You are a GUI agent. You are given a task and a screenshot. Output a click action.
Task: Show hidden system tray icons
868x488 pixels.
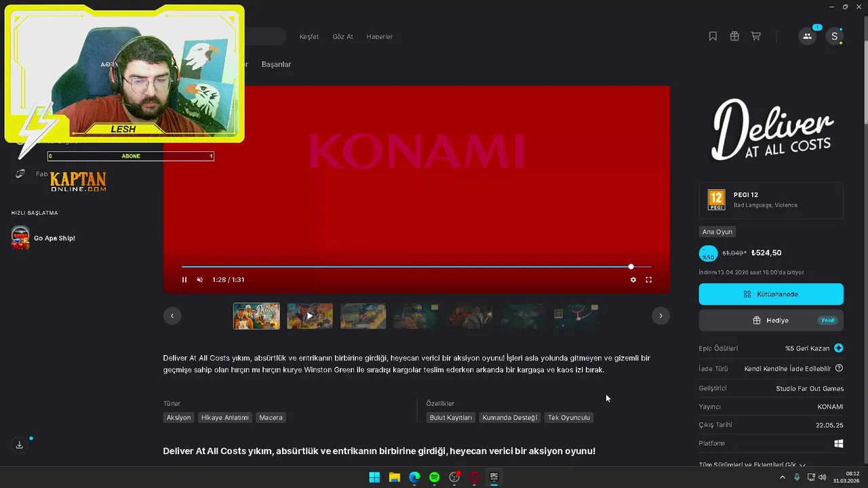pyautogui.click(x=783, y=477)
